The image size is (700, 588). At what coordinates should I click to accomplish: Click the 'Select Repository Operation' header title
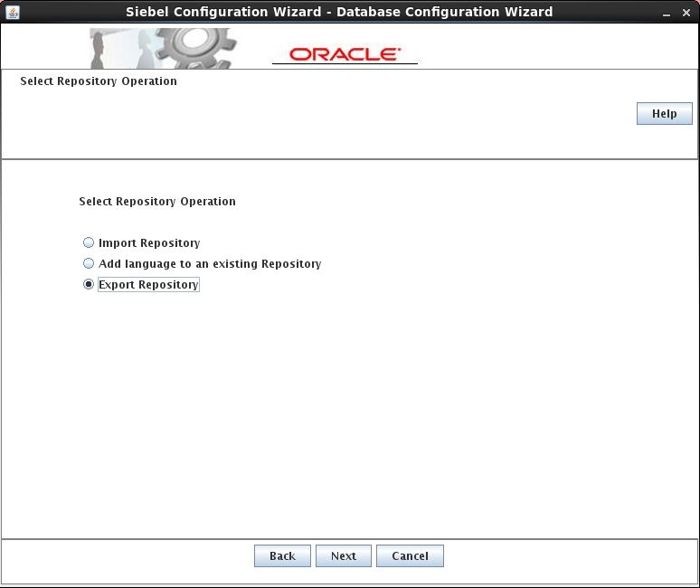point(99,81)
